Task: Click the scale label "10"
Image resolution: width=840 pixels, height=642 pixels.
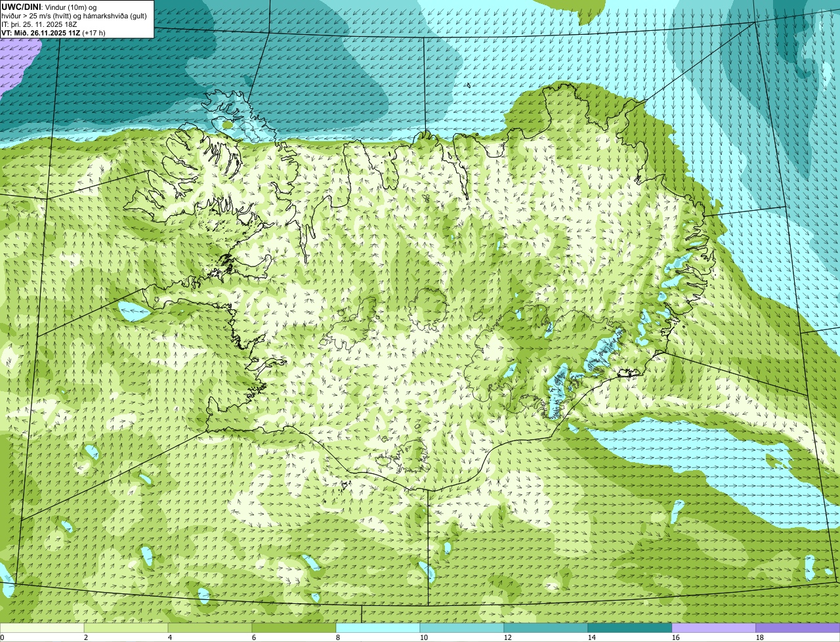Action: tap(424, 637)
